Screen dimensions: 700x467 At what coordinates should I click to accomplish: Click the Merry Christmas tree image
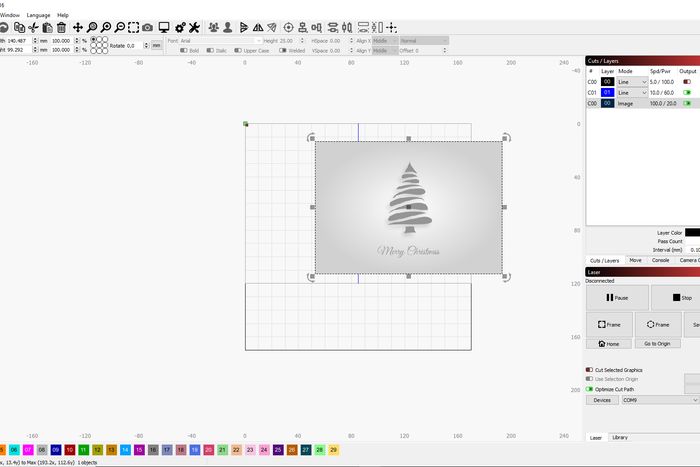pos(408,207)
